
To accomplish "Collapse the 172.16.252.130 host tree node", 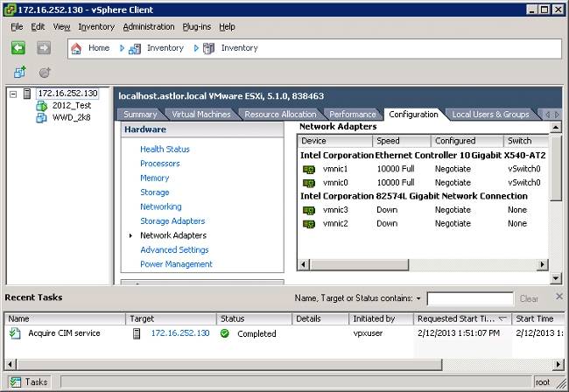I will (13, 94).
